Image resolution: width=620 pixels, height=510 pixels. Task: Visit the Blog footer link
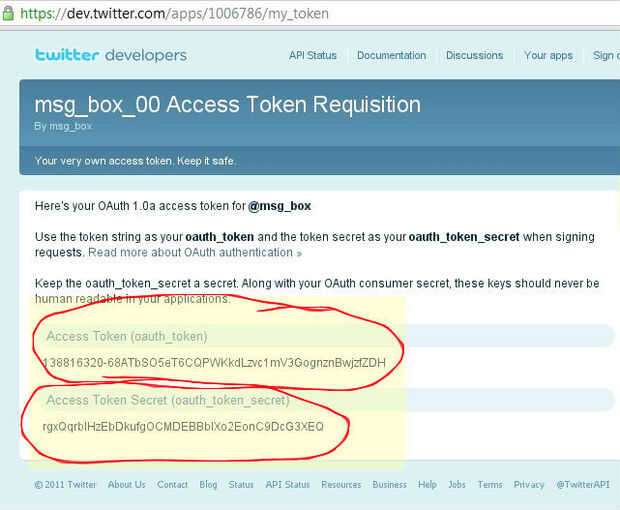208,485
